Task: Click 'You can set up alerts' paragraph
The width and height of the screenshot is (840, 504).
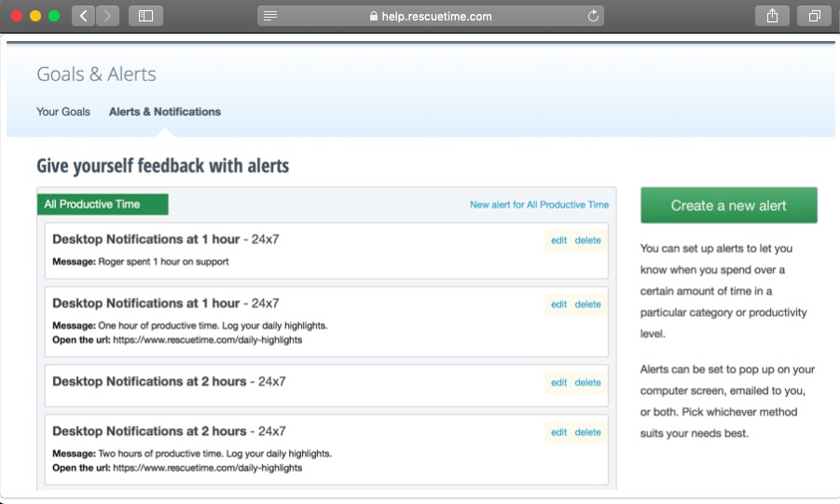Action: (723, 291)
